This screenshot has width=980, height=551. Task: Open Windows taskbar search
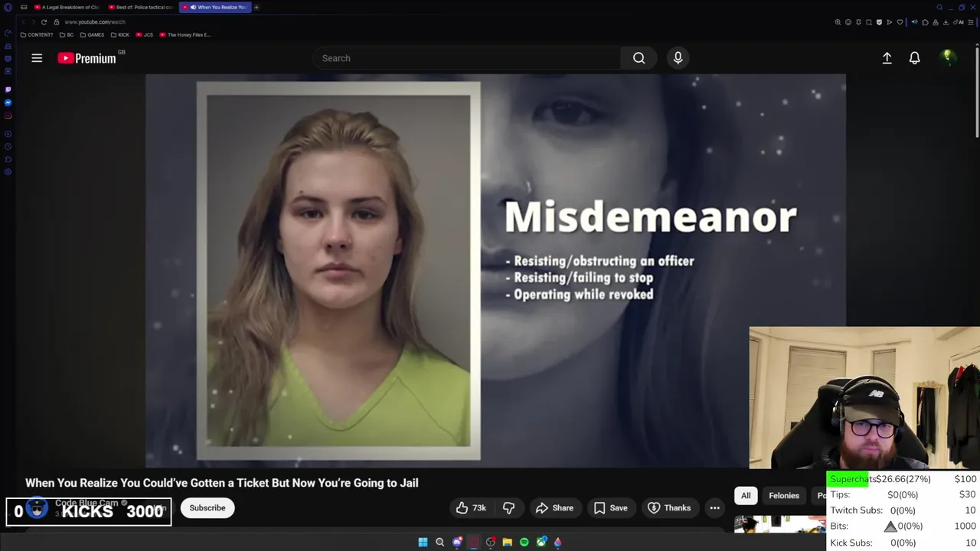point(439,542)
